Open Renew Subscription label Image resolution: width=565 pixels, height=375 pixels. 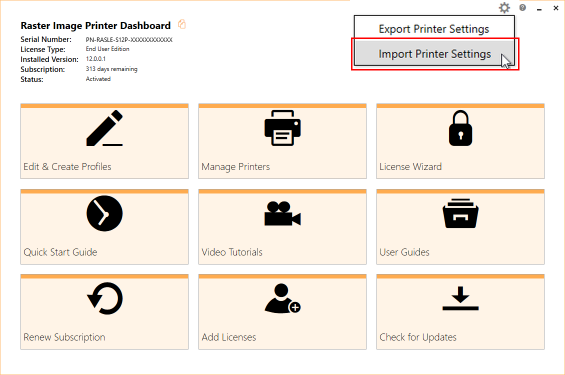[64, 337]
